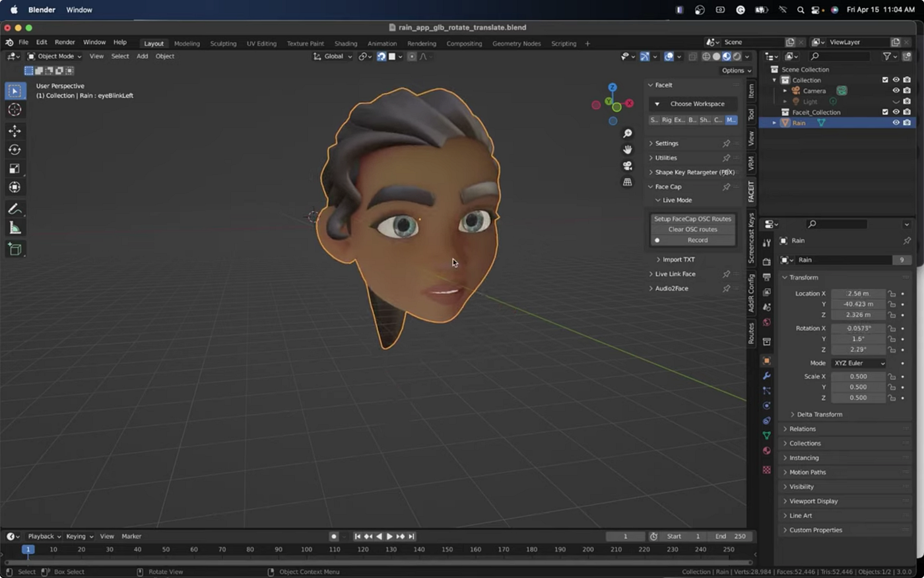Switch perspective/orthographic with grid icon
This screenshot has width=924, height=578.
point(627,182)
